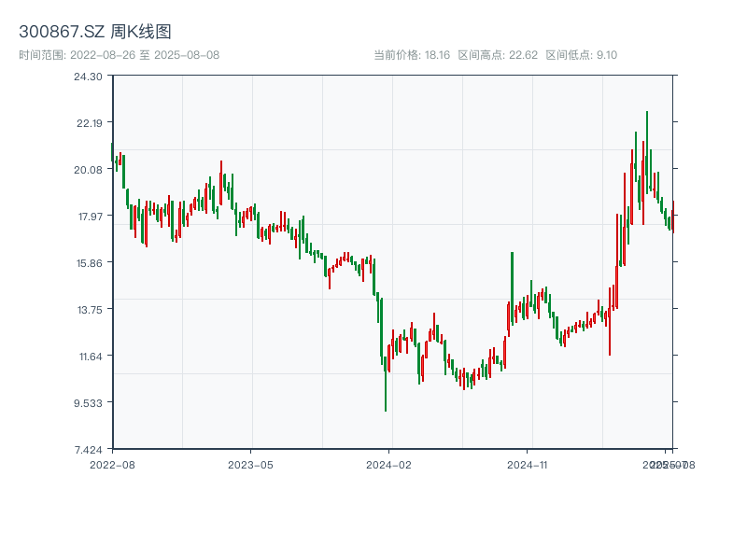Click the 时间范围 date range text

click(x=120, y=55)
